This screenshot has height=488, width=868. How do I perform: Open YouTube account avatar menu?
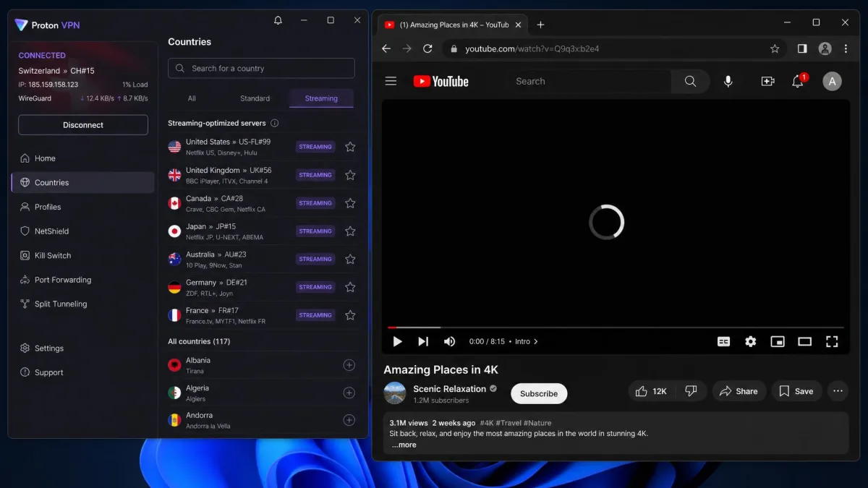pyautogui.click(x=832, y=82)
